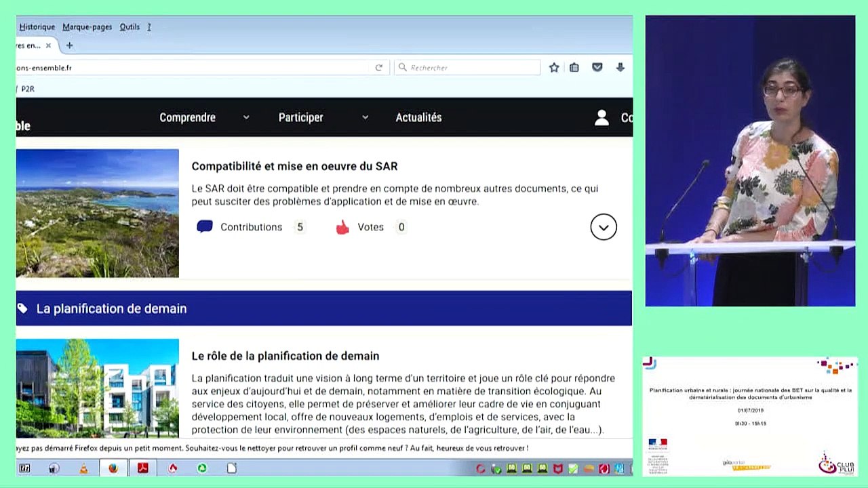Expand the Comprendre menu chevron
Image resolution: width=868 pixels, height=488 pixels.
[246, 118]
